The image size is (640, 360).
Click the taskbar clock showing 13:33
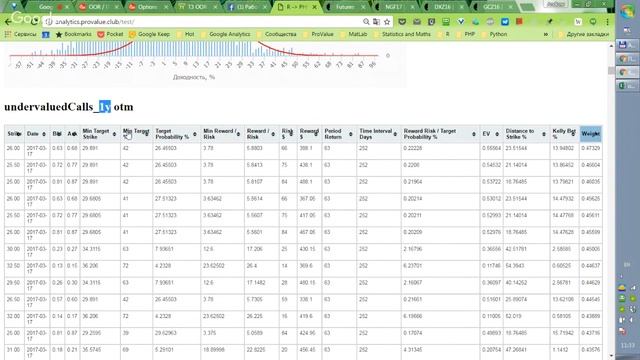pyautogui.click(x=627, y=346)
